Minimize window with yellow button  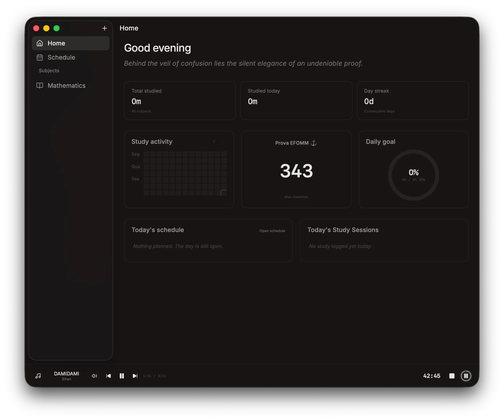point(46,28)
